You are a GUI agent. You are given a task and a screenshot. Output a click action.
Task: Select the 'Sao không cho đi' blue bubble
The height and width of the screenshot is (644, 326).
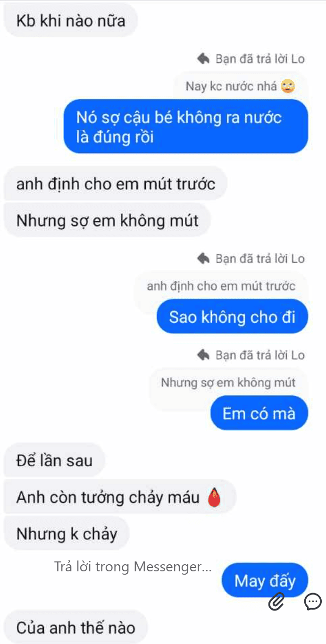[232, 317]
